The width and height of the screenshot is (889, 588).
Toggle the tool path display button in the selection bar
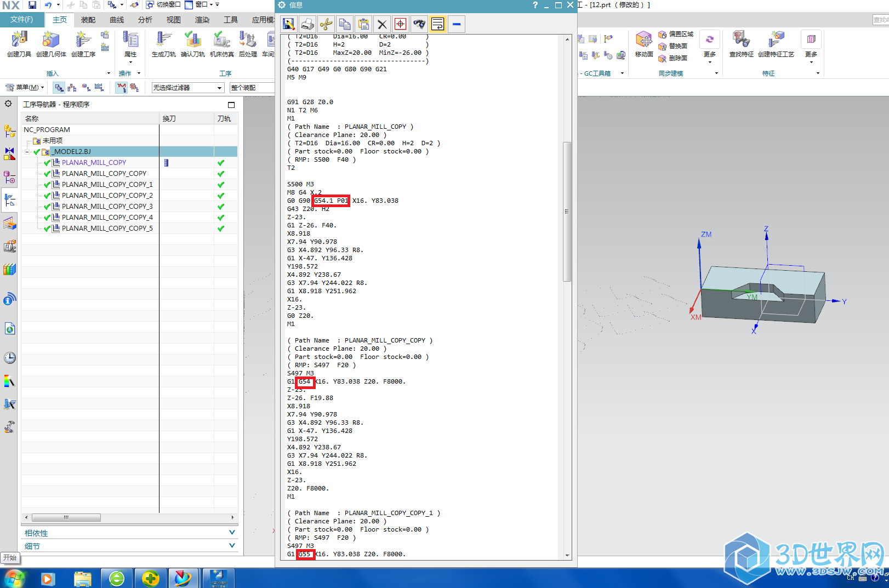tap(122, 88)
